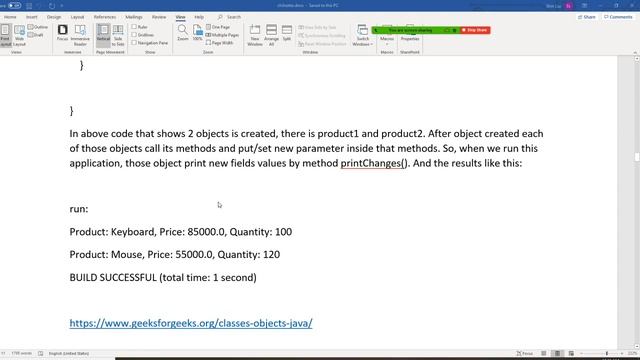
Task: Open a New Window
Action: (x=255, y=35)
